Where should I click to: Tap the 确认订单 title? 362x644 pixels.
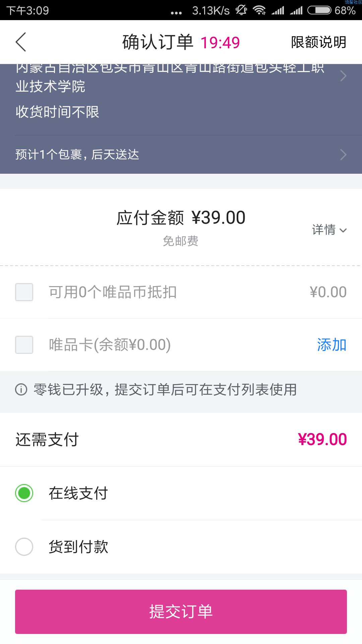tap(158, 42)
